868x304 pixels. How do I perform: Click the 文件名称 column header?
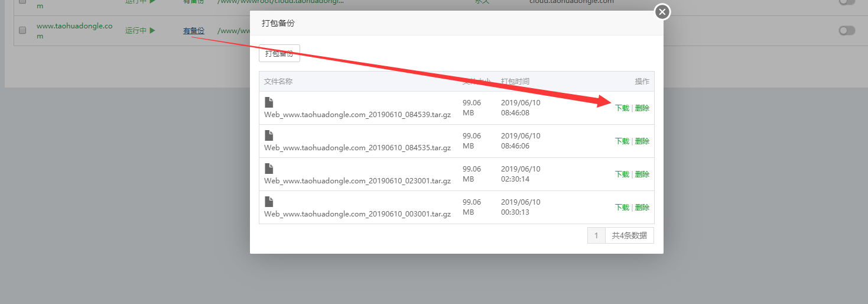coord(278,82)
